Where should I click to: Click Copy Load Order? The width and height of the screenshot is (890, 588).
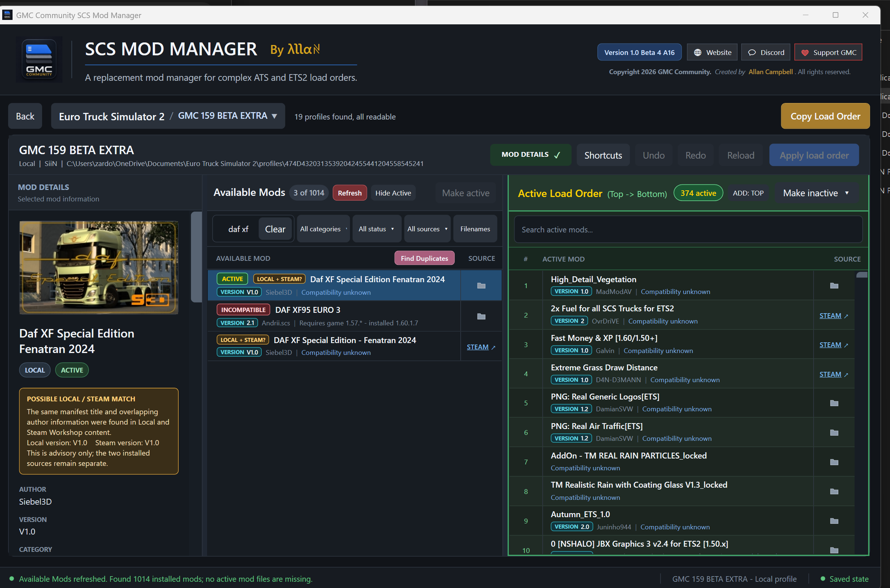825,116
